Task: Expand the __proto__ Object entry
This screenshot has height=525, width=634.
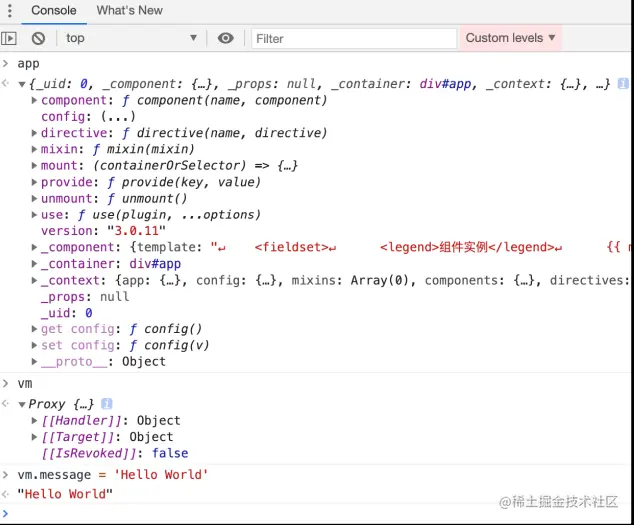Action: click(x=34, y=361)
